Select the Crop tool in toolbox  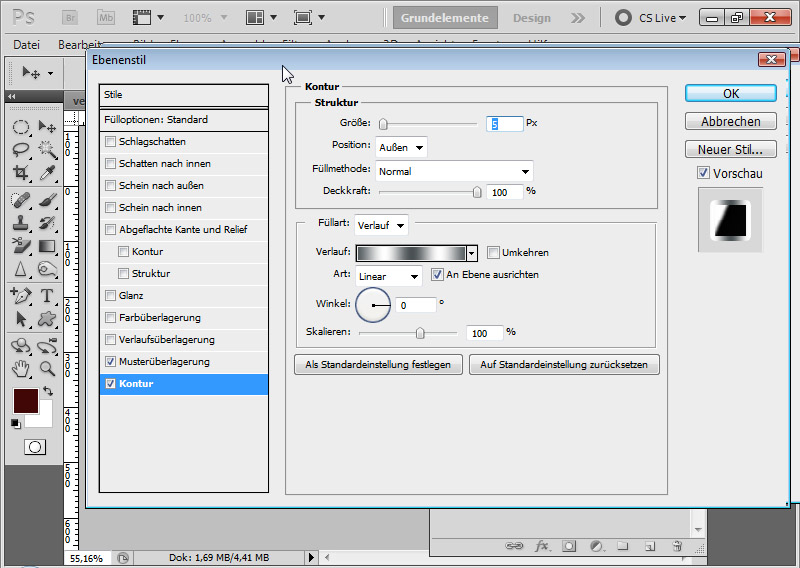pyautogui.click(x=20, y=173)
